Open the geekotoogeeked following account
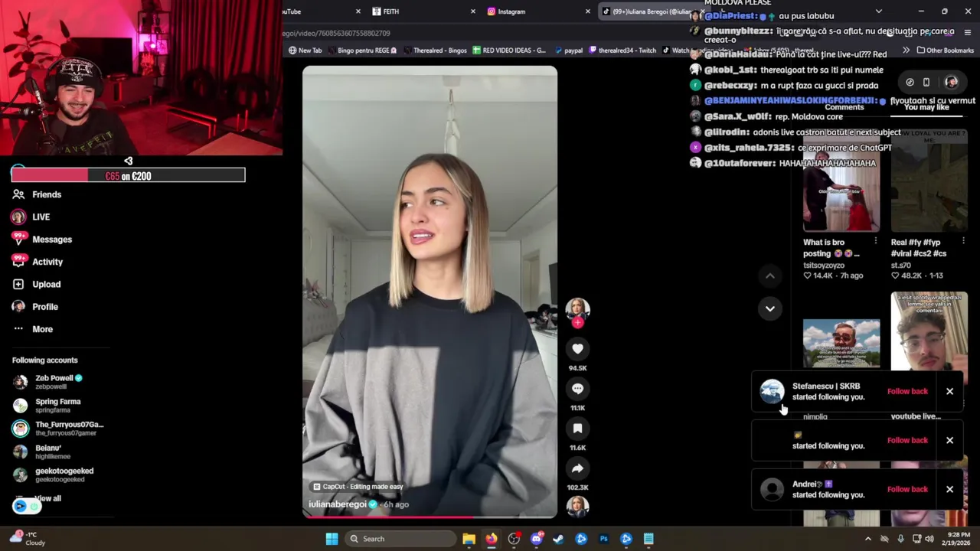The width and height of the screenshot is (980, 551). [54, 474]
